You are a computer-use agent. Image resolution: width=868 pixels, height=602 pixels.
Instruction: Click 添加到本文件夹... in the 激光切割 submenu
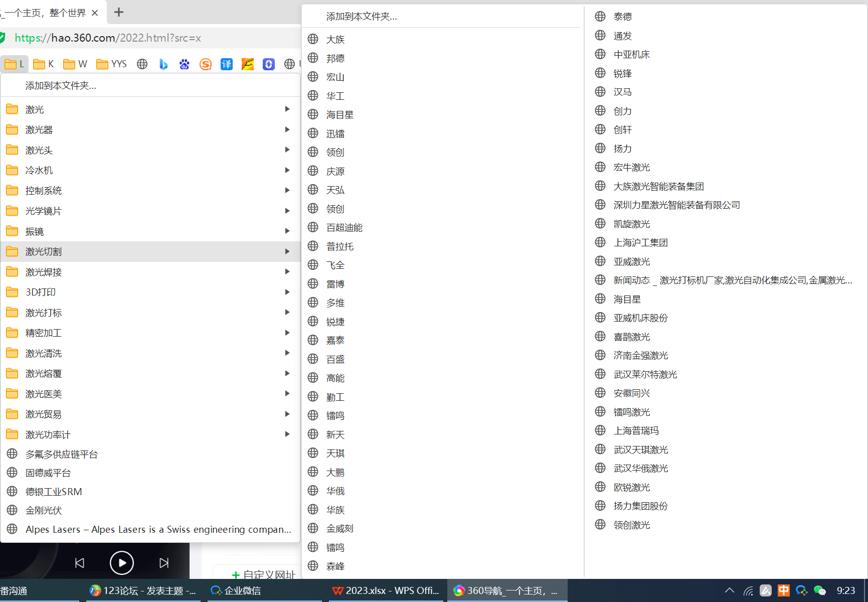click(x=441, y=17)
